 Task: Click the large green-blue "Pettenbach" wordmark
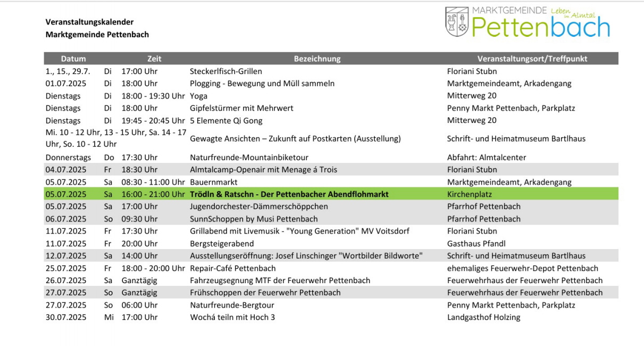[541, 27]
